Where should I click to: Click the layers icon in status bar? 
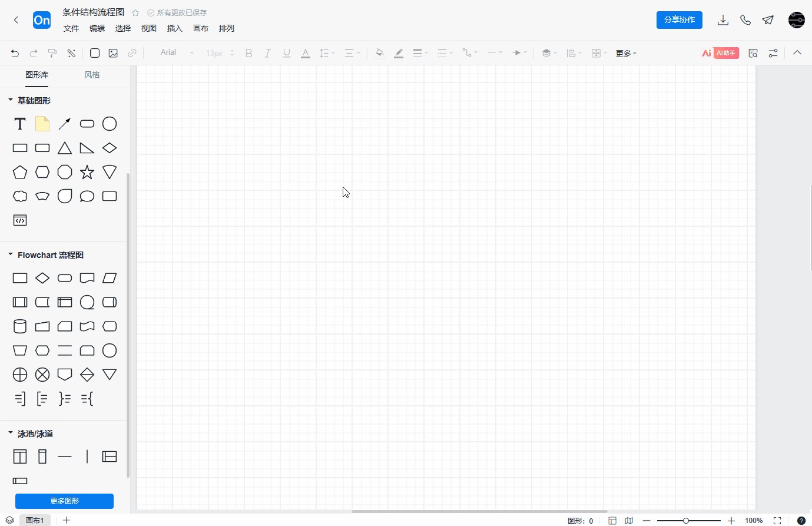pyautogui.click(x=10, y=521)
